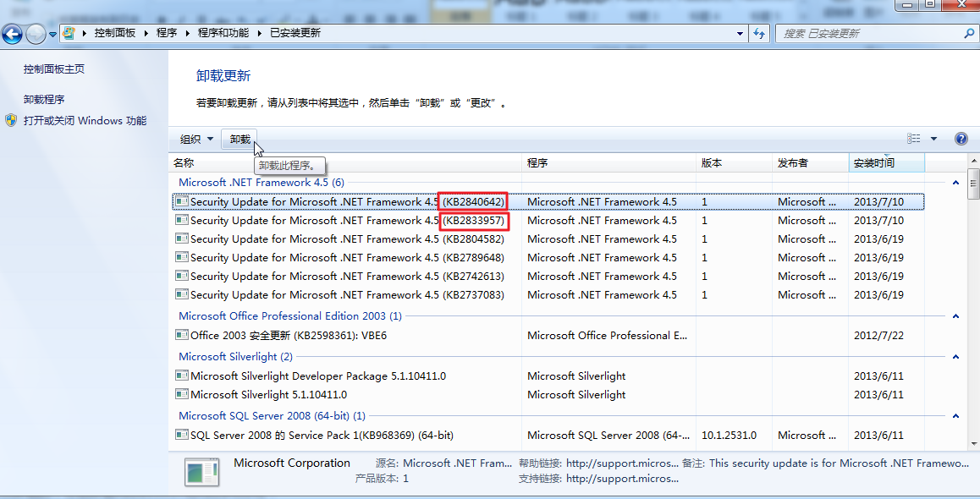Select update icon for KB2833957 row
980x499 pixels.
(x=182, y=220)
